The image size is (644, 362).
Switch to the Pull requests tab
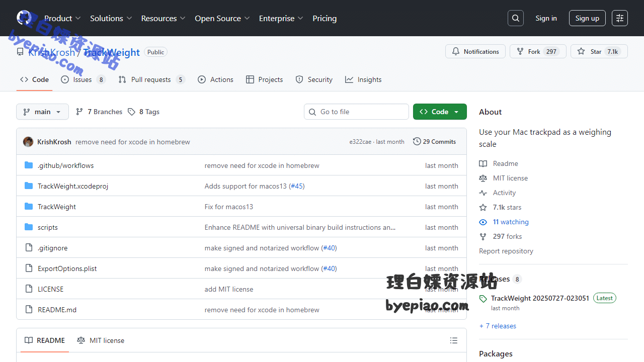(151, 79)
